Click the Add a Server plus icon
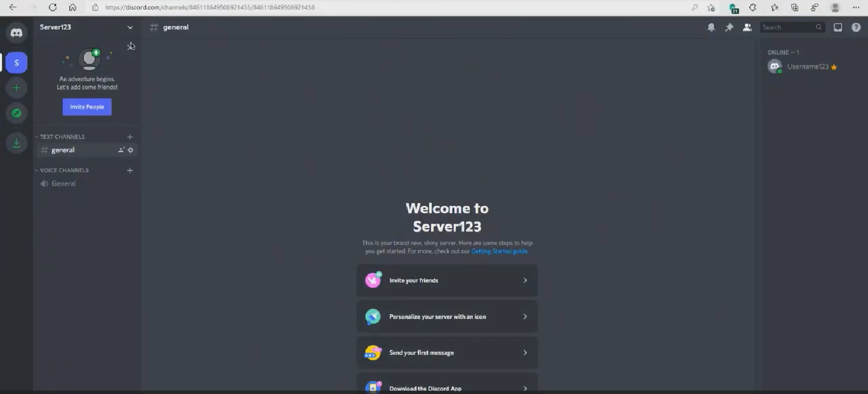The image size is (868, 394). coord(17,88)
